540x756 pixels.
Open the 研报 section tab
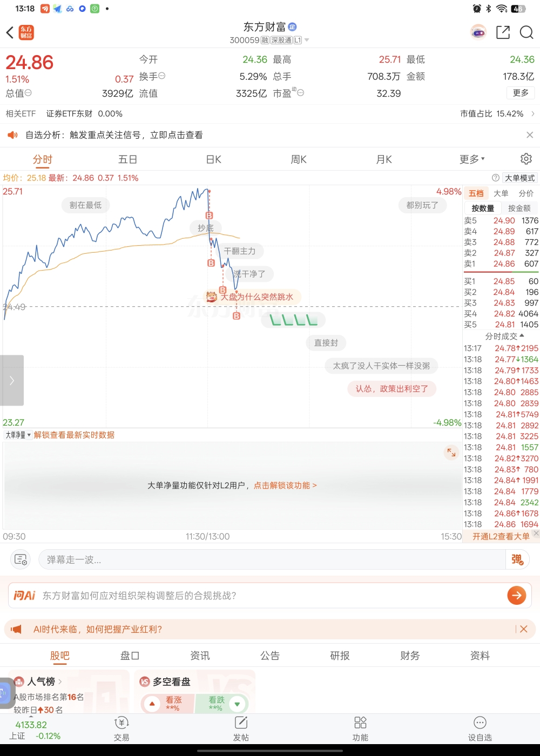pos(340,656)
